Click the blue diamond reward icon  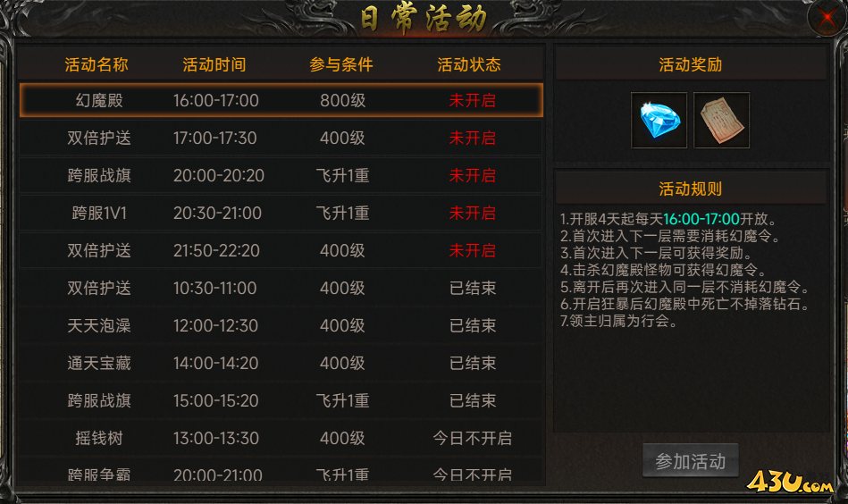[659, 120]
